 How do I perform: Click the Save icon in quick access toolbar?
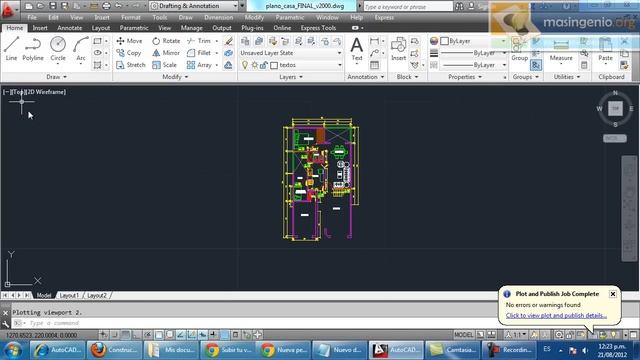(53, 6)
